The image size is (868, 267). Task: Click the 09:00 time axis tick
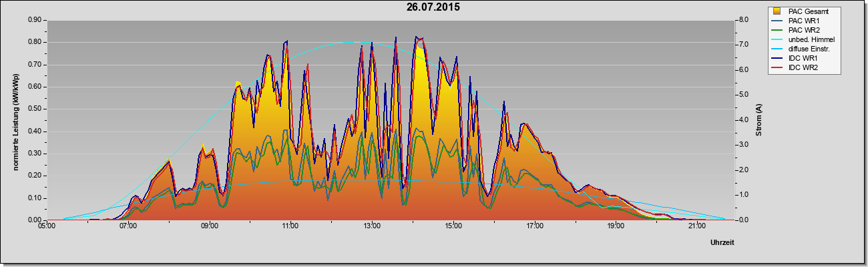[x=209, y=227]
